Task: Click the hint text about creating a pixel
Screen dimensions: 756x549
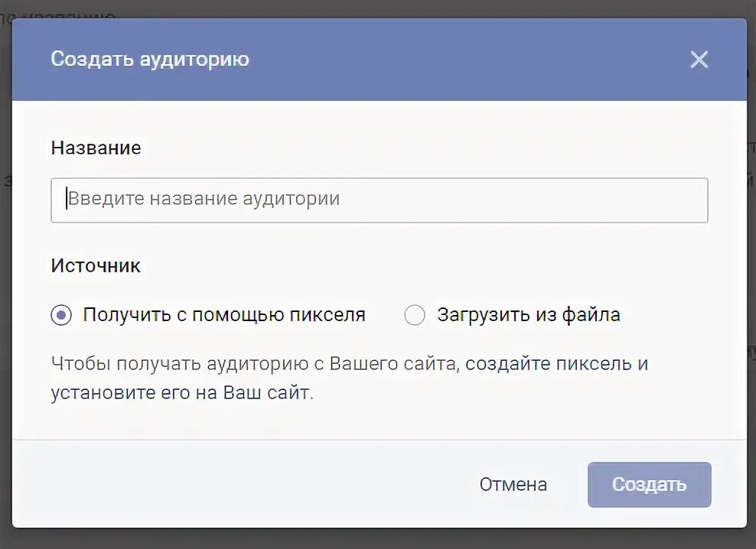Action: [350, 378]
